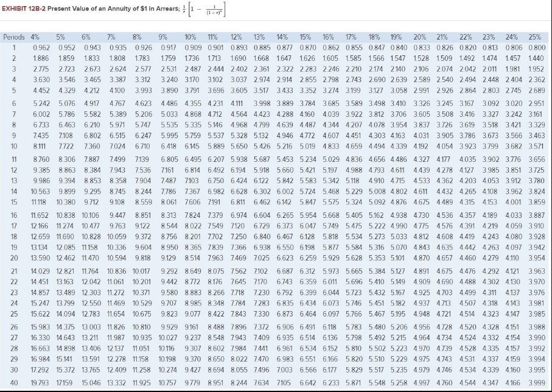552x392 pixels.
Task: Click 10.106 in period 16, 6% column
Action: click(91, 215)
